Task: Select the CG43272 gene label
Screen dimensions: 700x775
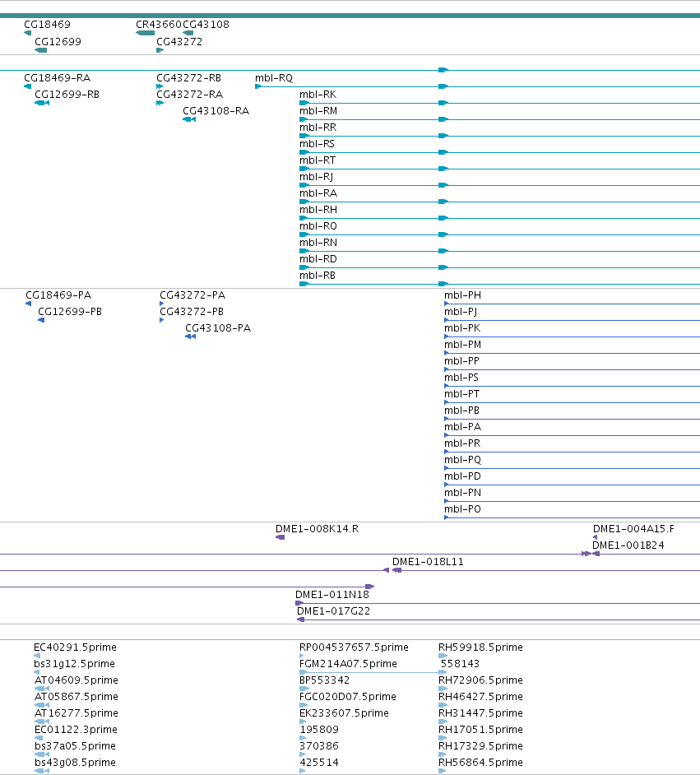Action: pyautogui.click(x=179, y=41)
